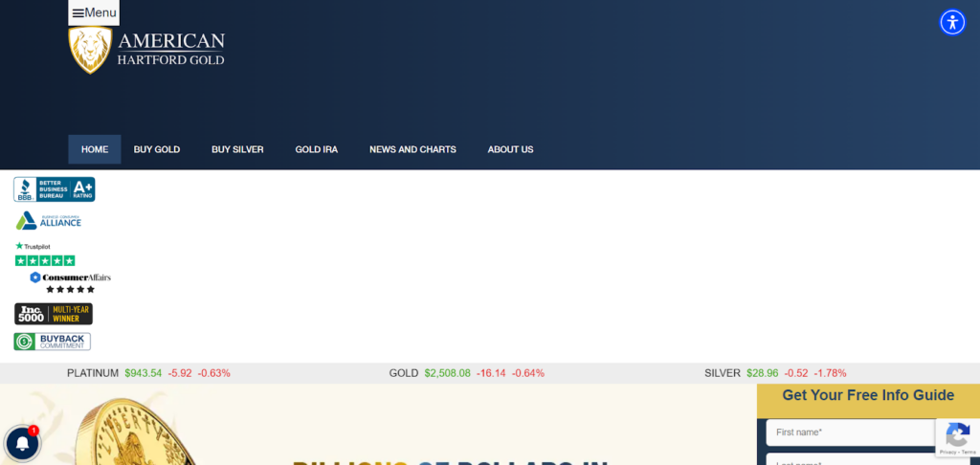Click the ConsumerAffairs rating badge
This screenshot has width=980, height=465.
click(x=70, y=283)
